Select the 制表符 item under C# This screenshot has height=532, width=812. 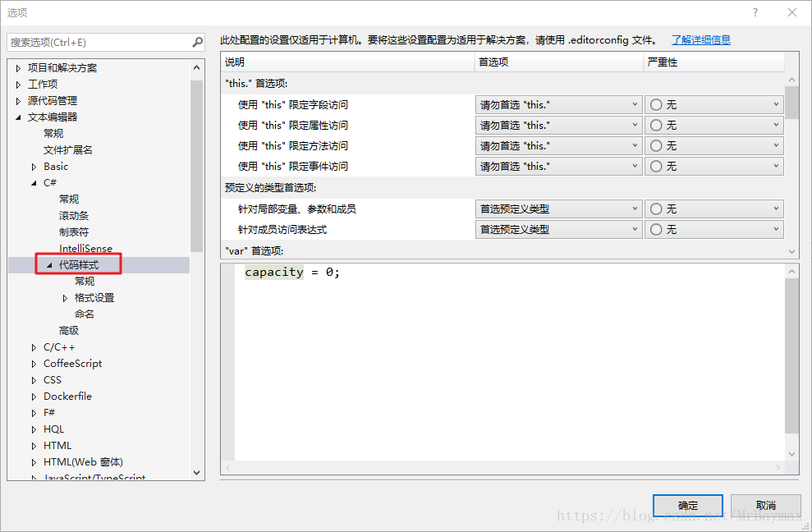[x=74, y=232]
